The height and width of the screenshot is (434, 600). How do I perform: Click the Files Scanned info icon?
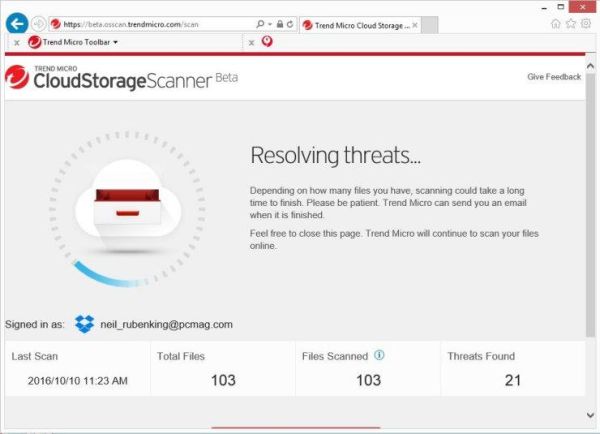[x=379, y=355]
